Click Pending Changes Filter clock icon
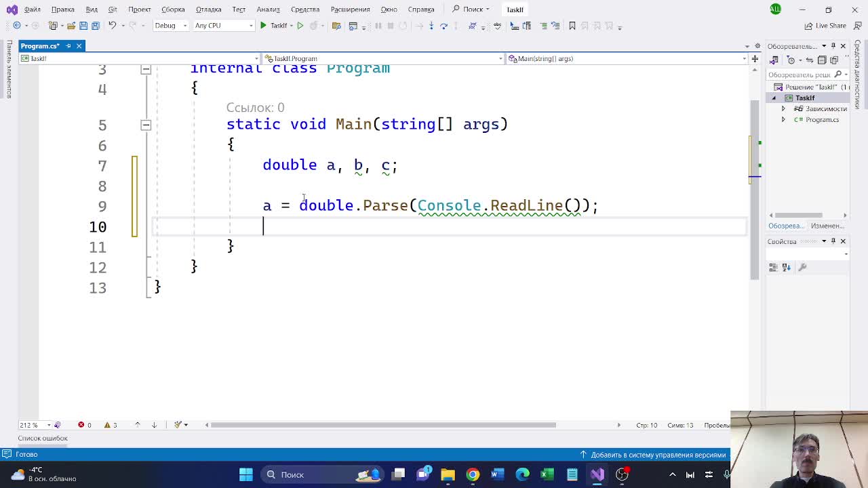868x488 pixels. [x=791, y=60]
